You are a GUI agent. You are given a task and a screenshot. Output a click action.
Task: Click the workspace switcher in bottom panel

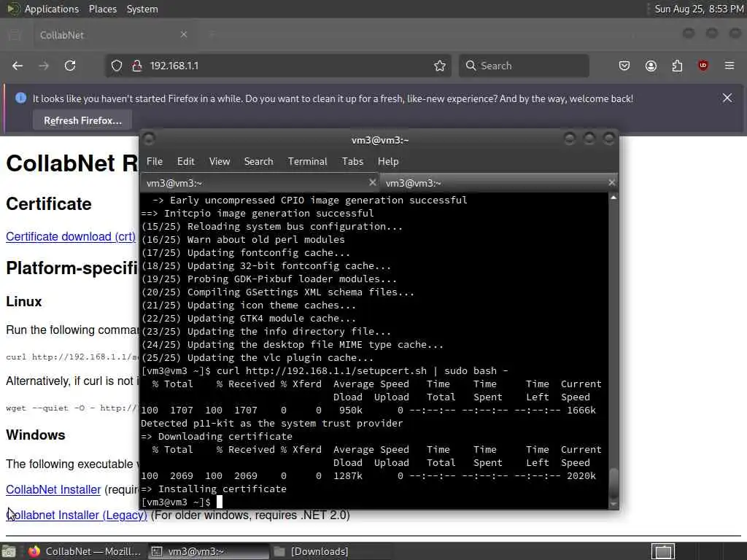pos(663,551)
